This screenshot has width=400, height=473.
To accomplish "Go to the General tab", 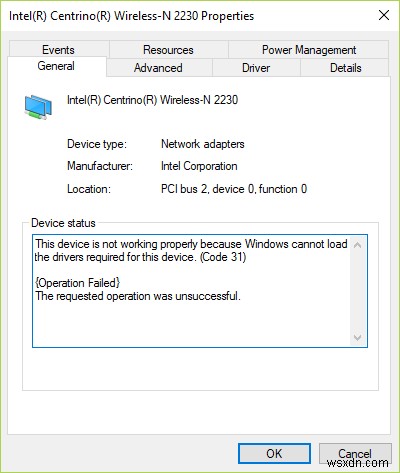I will tap(56, 66).
